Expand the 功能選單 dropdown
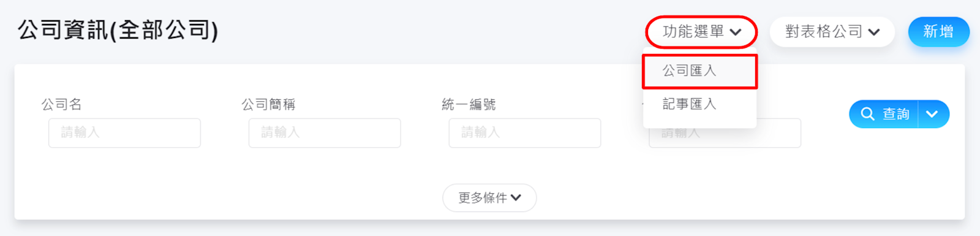 click(701, 32)
